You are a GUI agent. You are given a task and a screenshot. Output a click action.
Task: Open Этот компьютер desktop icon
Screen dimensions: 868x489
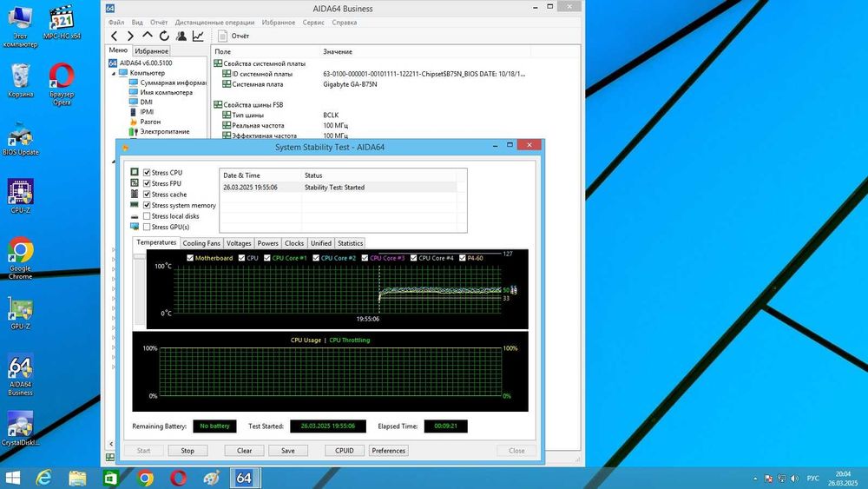point(21,26)
